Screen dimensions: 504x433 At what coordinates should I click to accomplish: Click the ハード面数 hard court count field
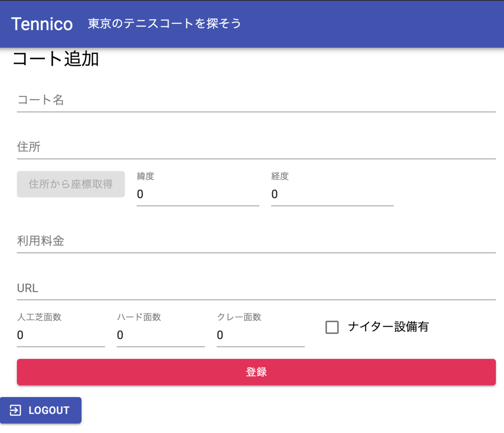pos(161,336)
